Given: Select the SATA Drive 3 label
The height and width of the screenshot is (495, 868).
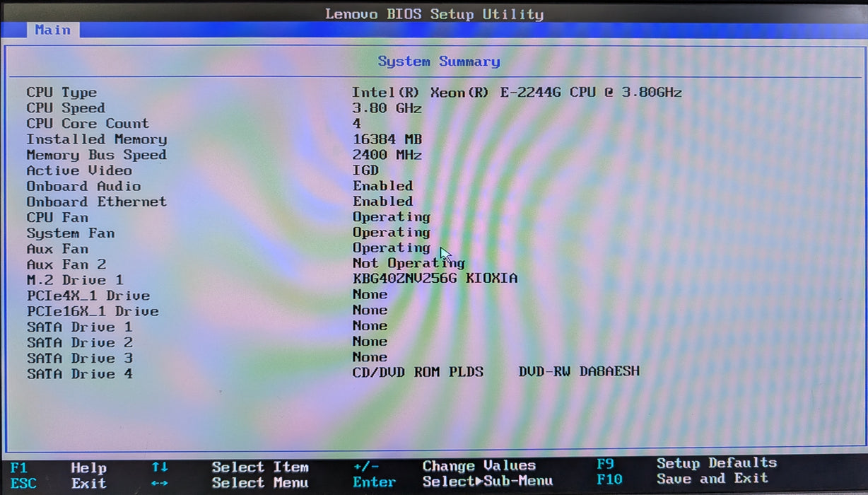Looking at the screenshot, I should [x=79, y=358].
